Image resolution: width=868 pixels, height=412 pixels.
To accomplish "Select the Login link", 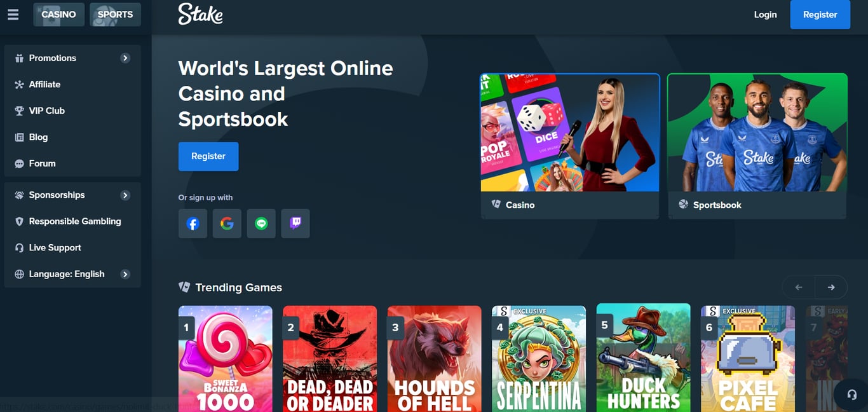I will point(765,15).
